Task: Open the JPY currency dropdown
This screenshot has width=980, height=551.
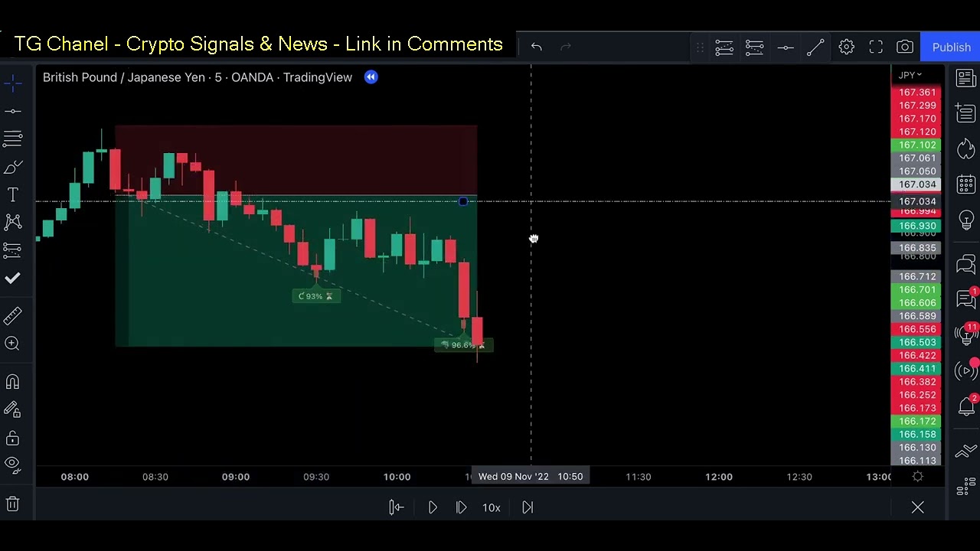Action: (910, 75)
